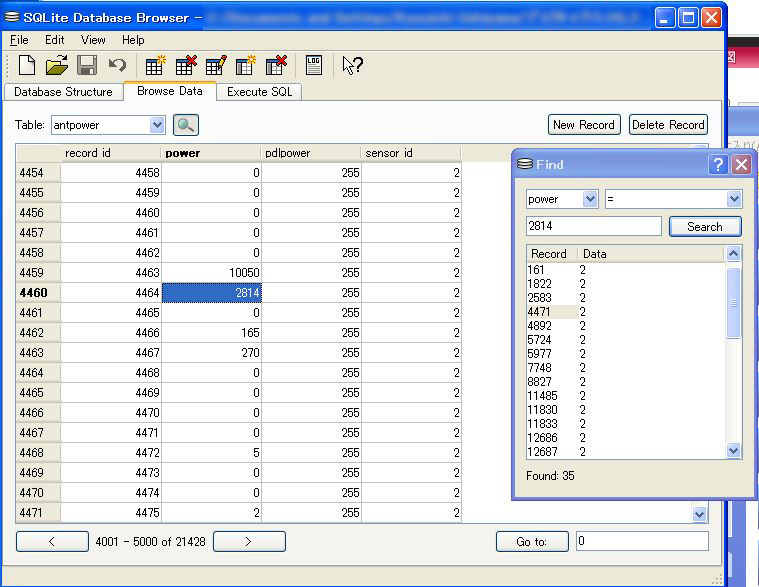
Task: Select record id cell 4475
Action: pos(111,512)
